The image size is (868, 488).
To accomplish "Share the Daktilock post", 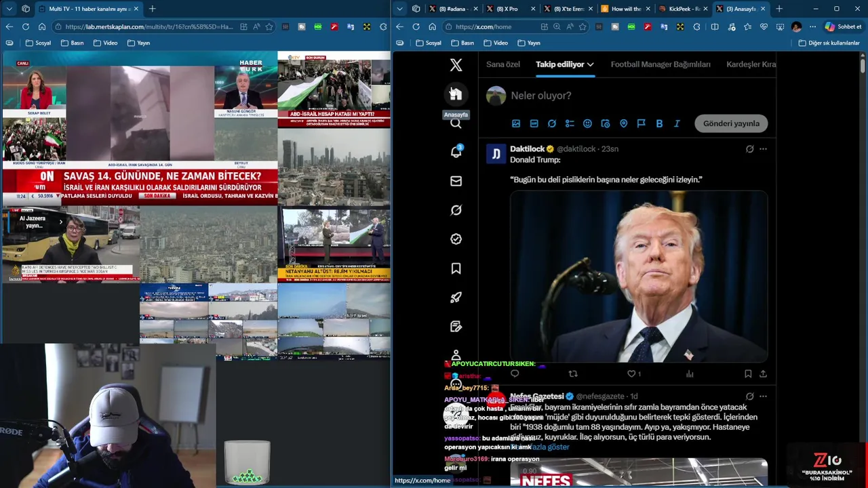I will click(x=763, y=373).
